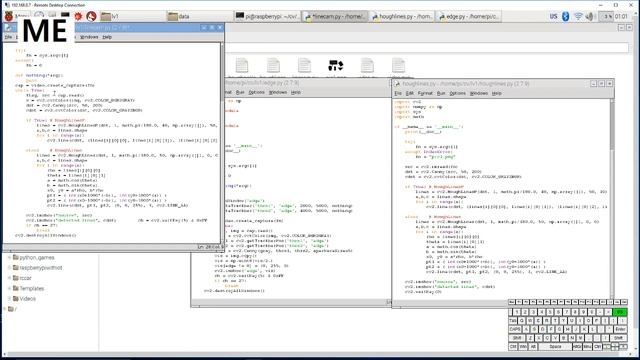Screen dimensions: 640x360
Task: Open Run menu in edge.py window
Action: tap(240, 92)
